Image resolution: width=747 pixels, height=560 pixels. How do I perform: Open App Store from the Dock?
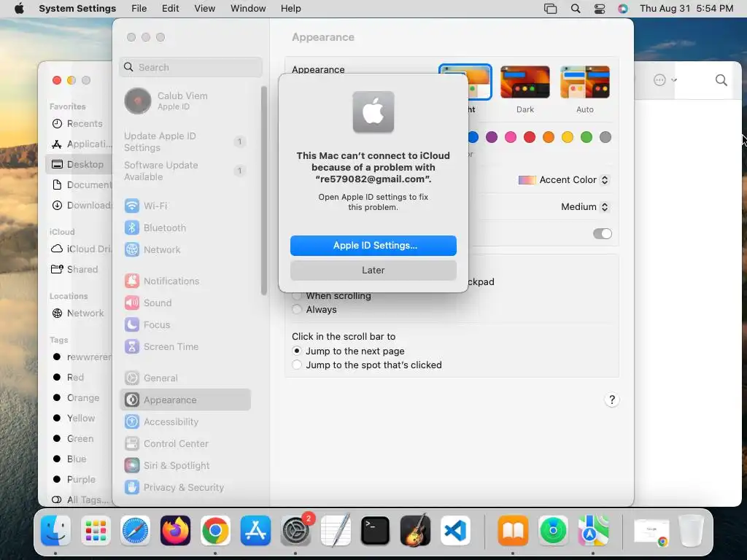[255, 531]
